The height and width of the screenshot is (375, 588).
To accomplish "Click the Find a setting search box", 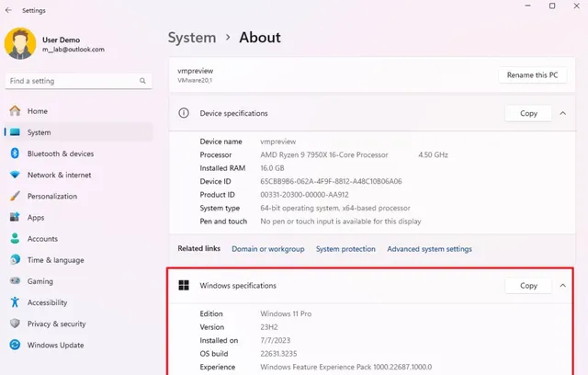I will 78,81.
